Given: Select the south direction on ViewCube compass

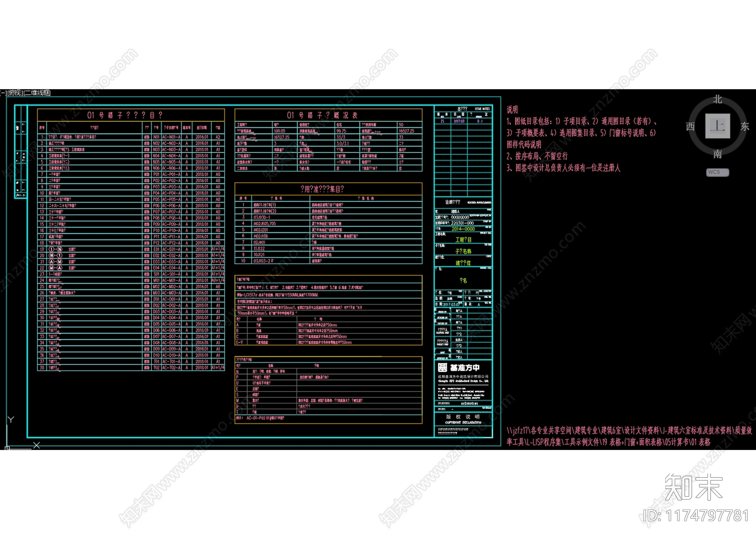Looking at the screenshot, I should pyautogui.click(x=717, y=154).
